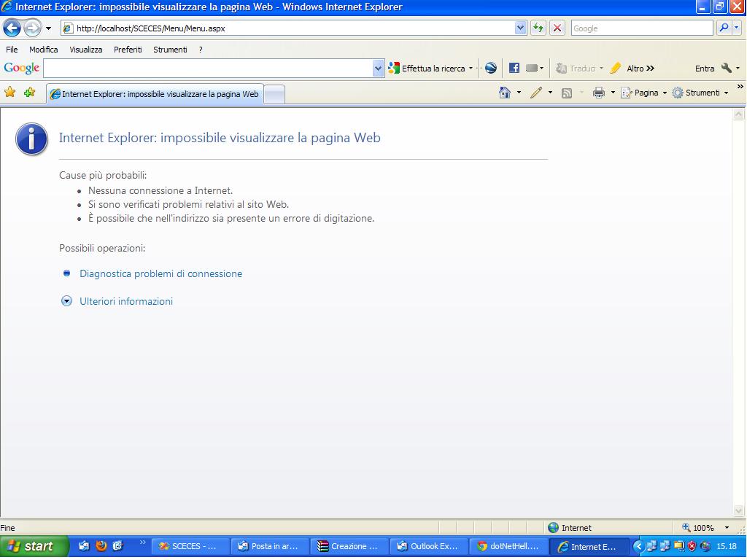Select the tab for the impossibile visualizzare page

155,94
